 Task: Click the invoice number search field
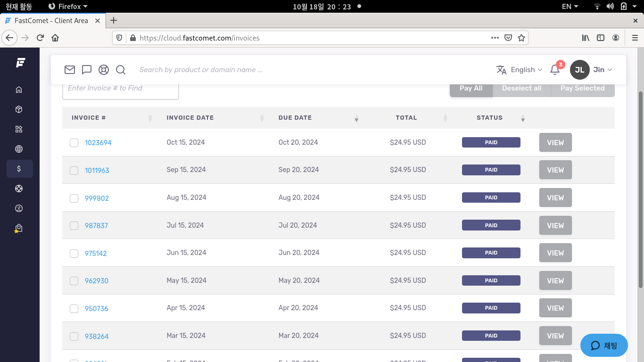pyautogui.click(x=121, y=89)
